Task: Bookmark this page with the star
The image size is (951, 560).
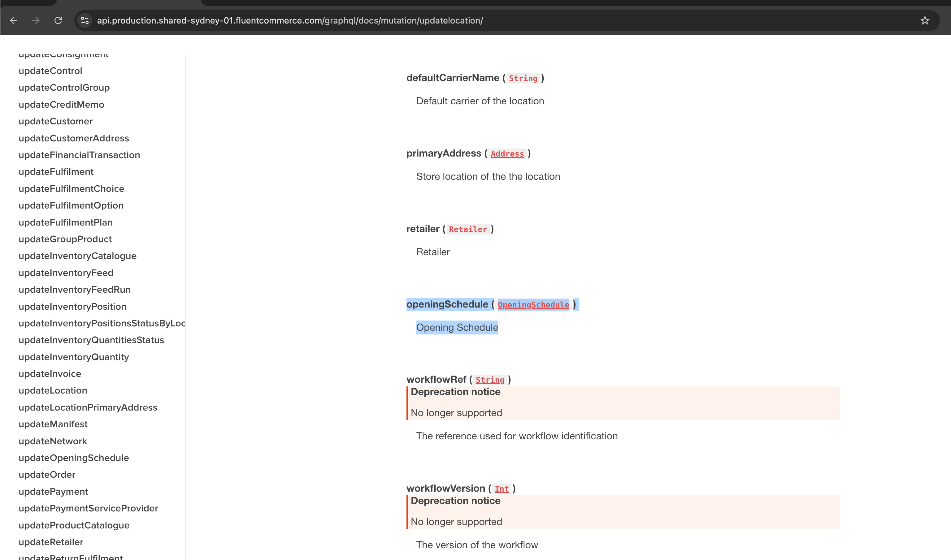Action: (x=925, y=20)
